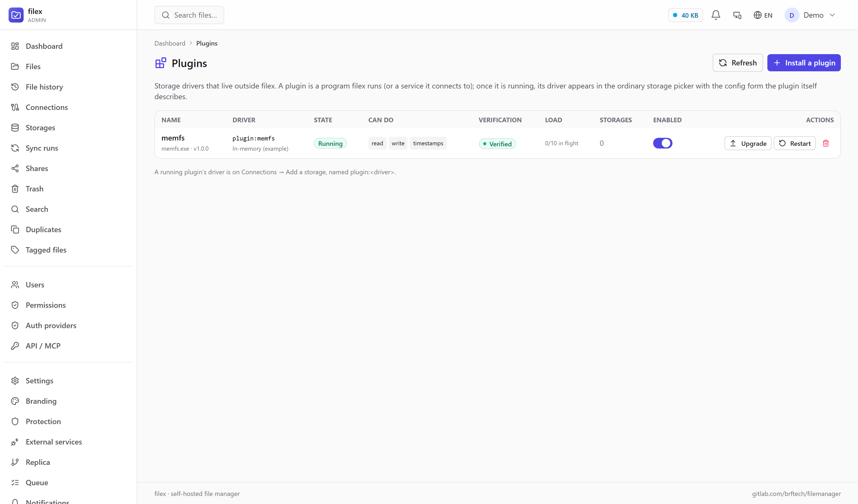Open the Notifications sidebar item
This screenshot has width=858, height=504.
(x=47, y=501)
